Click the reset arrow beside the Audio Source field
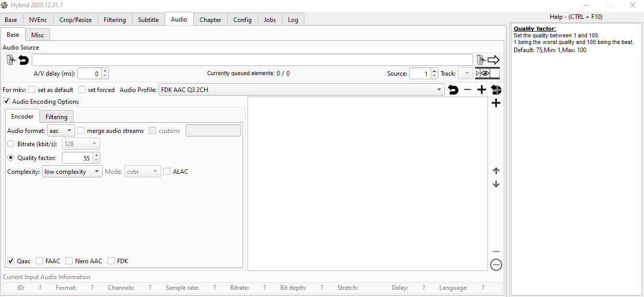Image resolution: width=644 pixels, height=297 pixels. coord(24,60)
